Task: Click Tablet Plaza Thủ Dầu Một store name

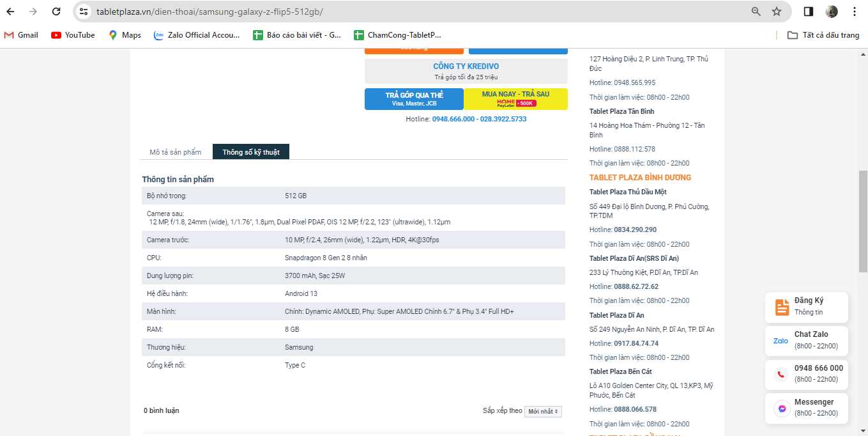Action: coord(628,192)
